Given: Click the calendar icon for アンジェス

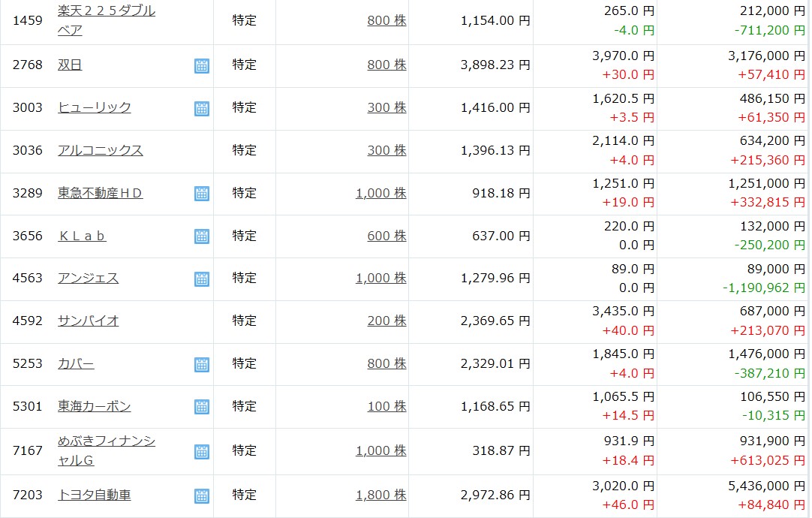Looking at the screenshot, I should (x=201, y=279).
